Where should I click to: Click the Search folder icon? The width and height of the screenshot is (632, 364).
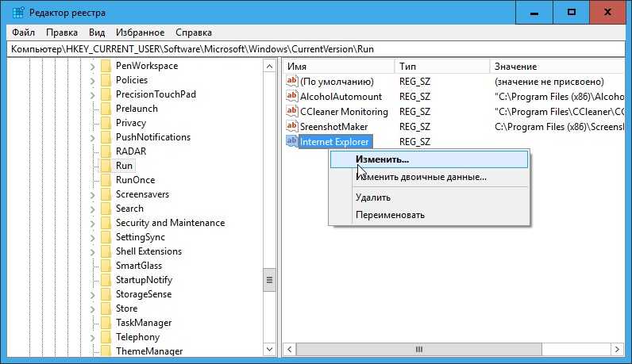click(106, 209)
